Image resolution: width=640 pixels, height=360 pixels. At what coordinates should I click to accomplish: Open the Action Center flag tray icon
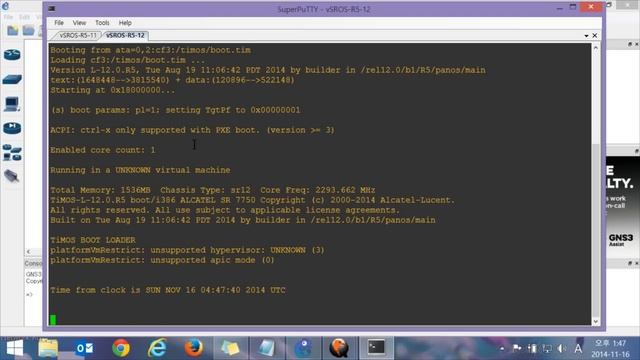(517, 348)
